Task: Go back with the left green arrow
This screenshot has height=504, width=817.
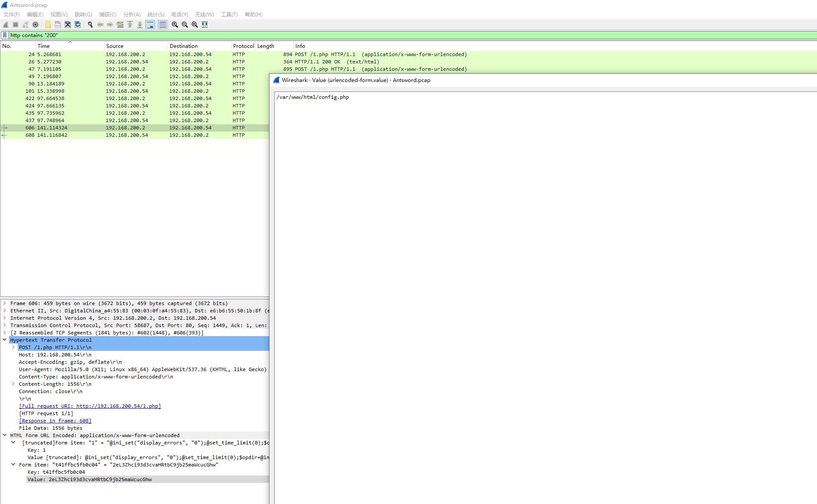Action: point(100,25)
